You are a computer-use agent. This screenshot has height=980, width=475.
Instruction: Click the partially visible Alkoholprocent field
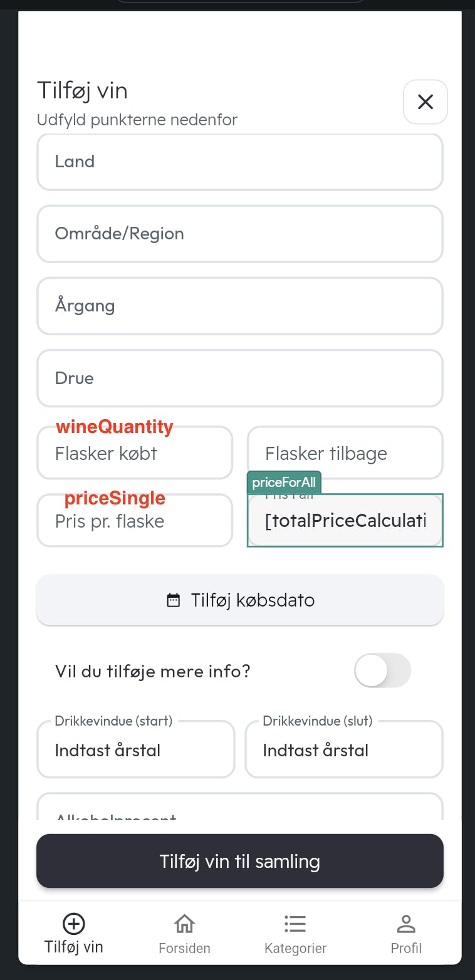coord(240,807)
